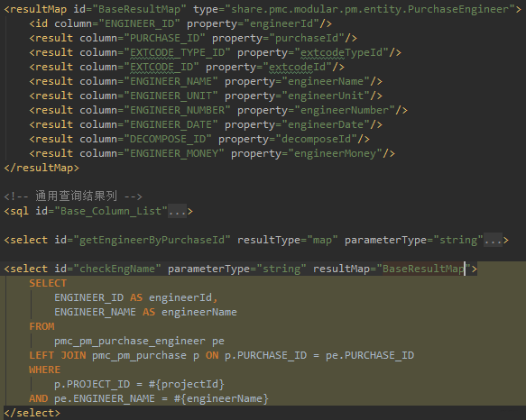Click the FROM keyword
This screenshot has width=526, height=420.
click(x=42, y=326)
